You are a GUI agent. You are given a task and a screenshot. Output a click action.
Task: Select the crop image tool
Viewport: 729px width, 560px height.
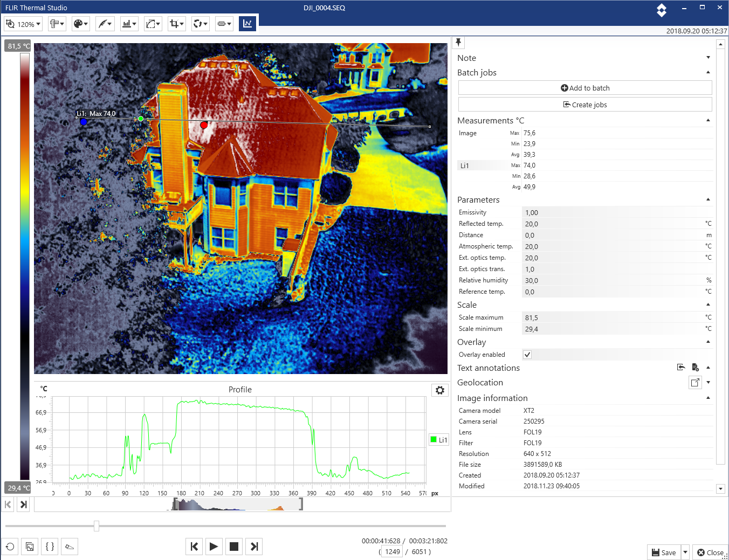coord(176,23)
